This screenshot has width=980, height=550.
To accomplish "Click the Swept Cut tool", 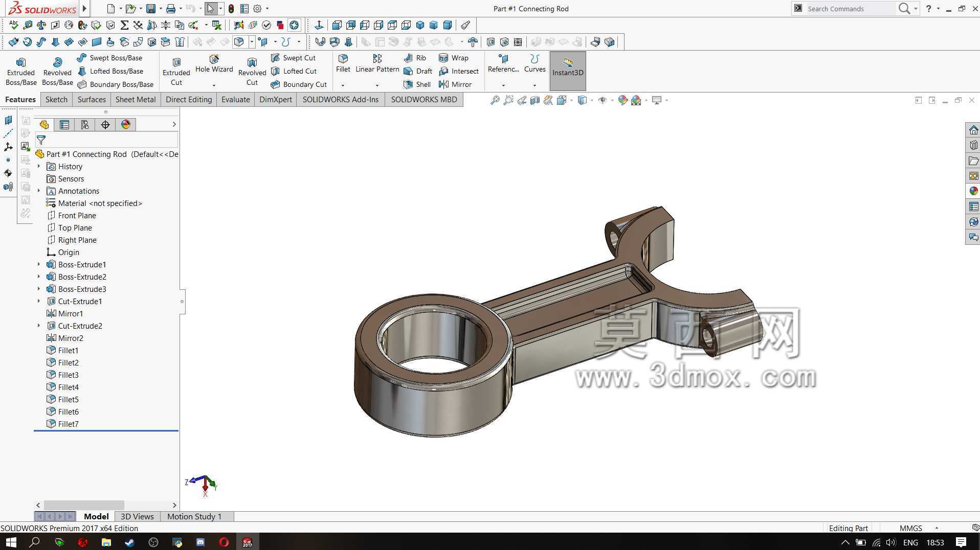I will 293,58.
